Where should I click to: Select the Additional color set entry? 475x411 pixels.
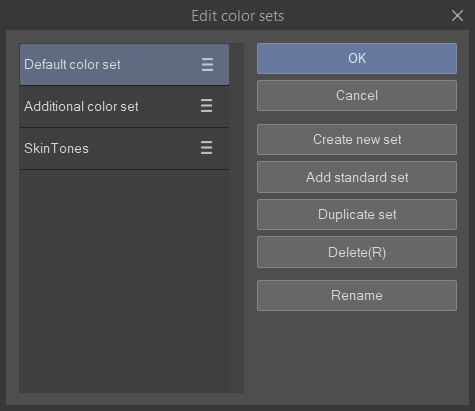(x=124, y=106)
